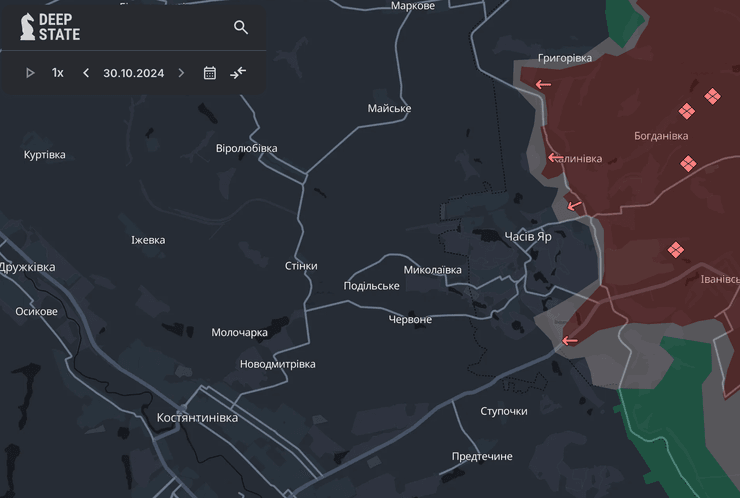Screen dimensions: 740x498
Task: Click the Костянтинівка label
Action: pos(197,418)
